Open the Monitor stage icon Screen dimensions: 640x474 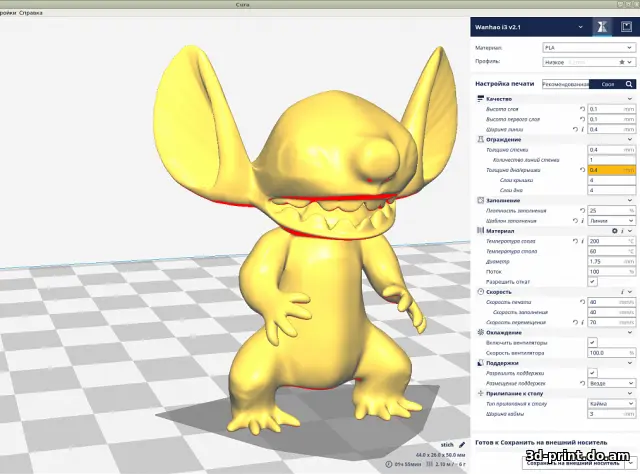626,27
